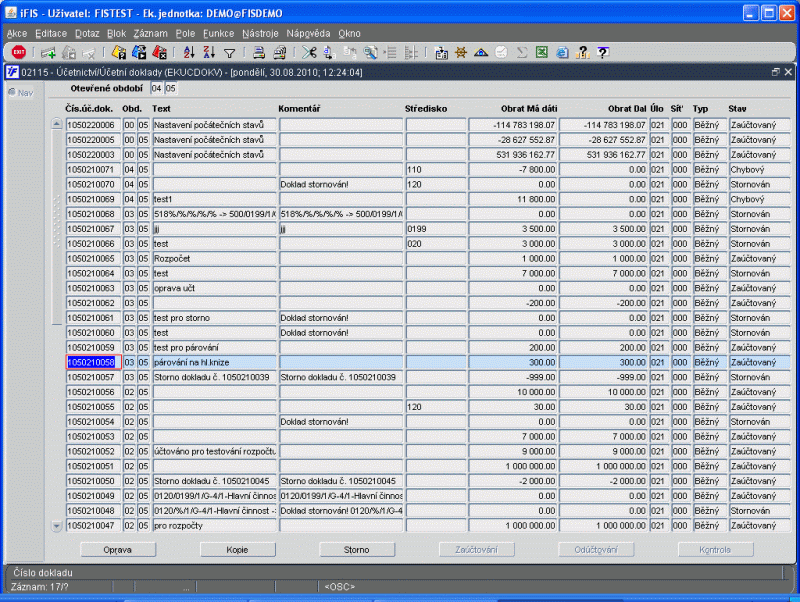Click the sort descending Z-A icon
Screen dimensions: 800x602
210,52
